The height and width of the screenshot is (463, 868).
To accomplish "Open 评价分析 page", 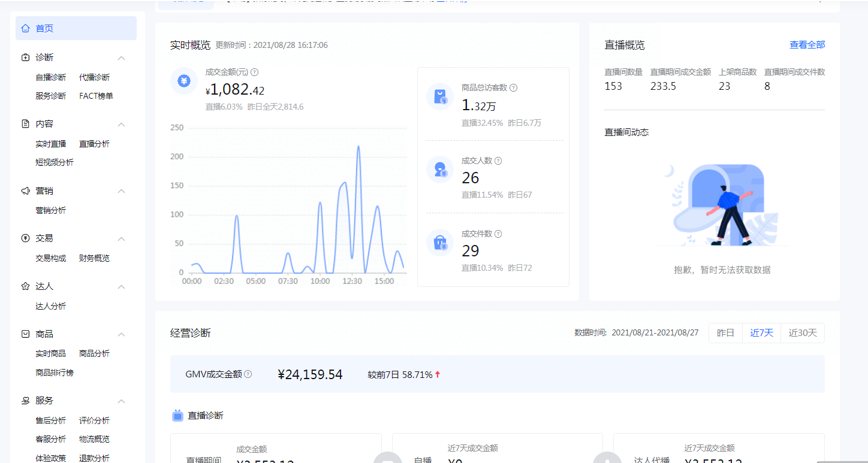I will coord(95,420).
